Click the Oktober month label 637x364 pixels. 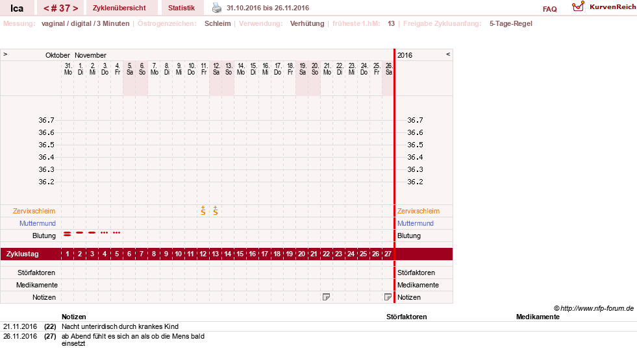(57, 55)
